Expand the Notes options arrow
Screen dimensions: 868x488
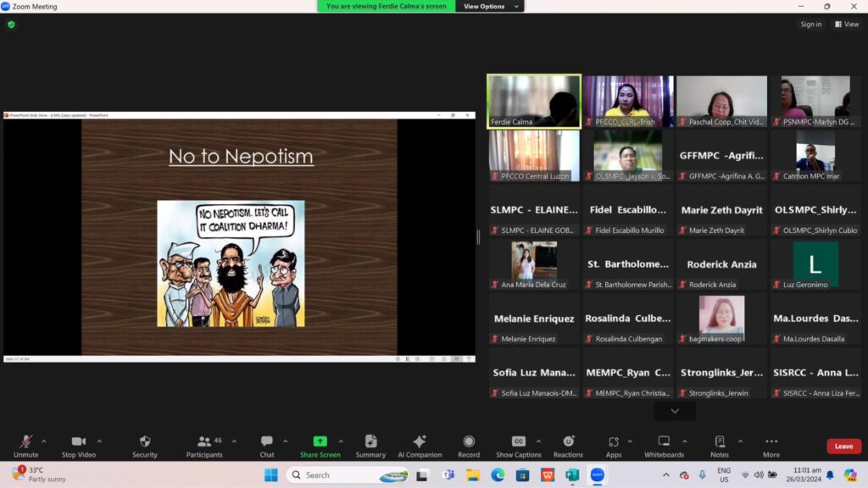pyautogui.click(x=740, y=441)
